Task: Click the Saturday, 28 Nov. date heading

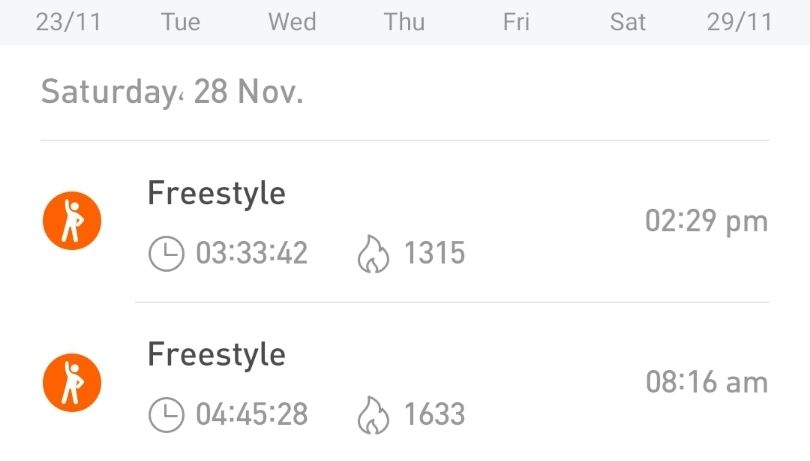Action: pyautogui.click(x=172, y=93)
